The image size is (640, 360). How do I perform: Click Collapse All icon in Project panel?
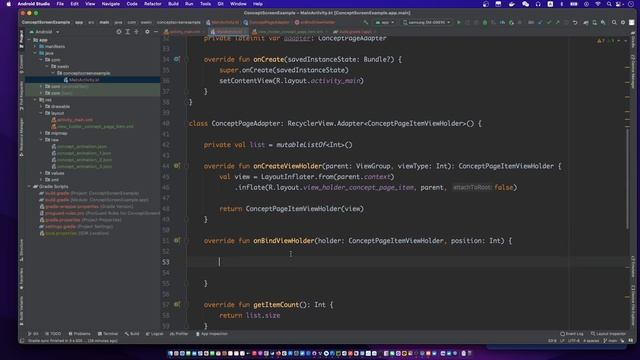(136, 31)
